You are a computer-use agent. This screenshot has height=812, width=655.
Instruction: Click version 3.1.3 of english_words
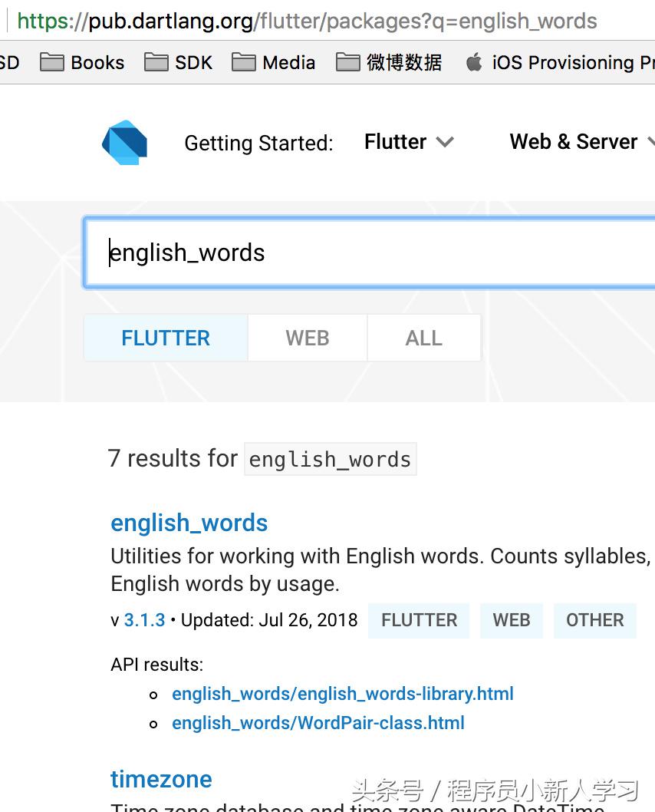pyautogui.click(x=143, y=620)
